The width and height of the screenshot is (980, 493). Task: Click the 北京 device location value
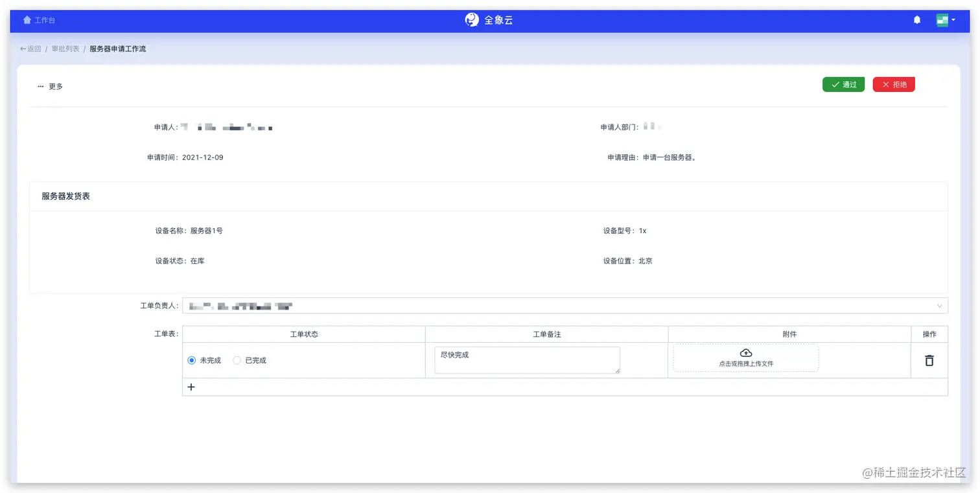coord(646,261)
